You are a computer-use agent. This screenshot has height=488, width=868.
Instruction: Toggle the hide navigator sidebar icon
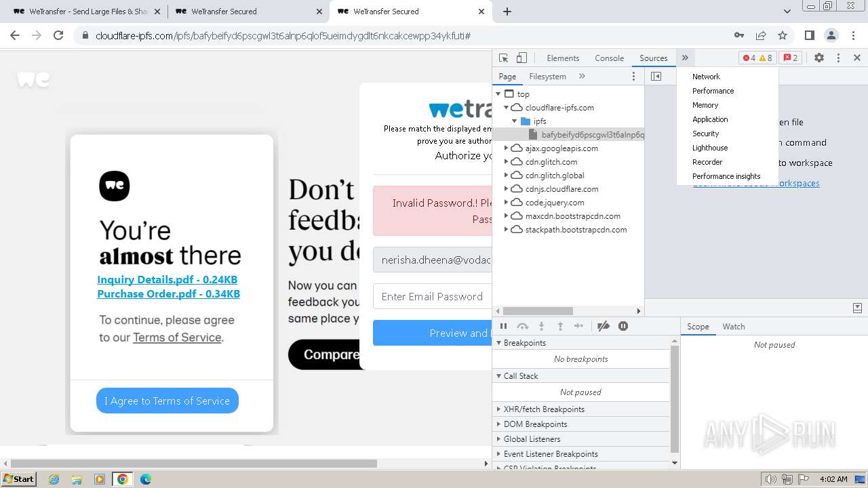[x=656, y=77]
